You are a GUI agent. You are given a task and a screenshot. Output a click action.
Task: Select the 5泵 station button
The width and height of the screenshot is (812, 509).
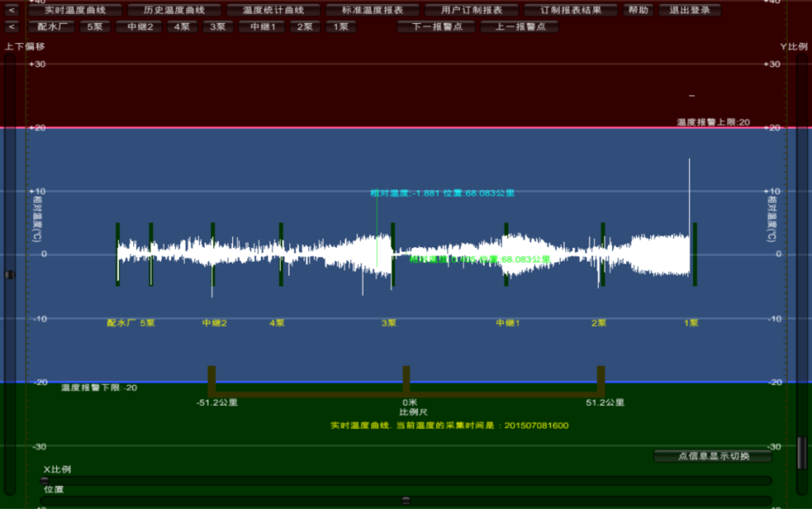pyautogui.click(x=95, y=26)
